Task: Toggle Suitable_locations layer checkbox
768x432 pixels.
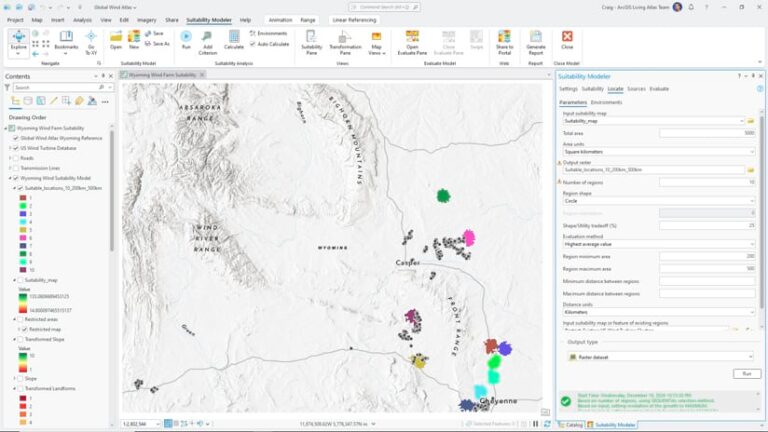Action: 20,188
